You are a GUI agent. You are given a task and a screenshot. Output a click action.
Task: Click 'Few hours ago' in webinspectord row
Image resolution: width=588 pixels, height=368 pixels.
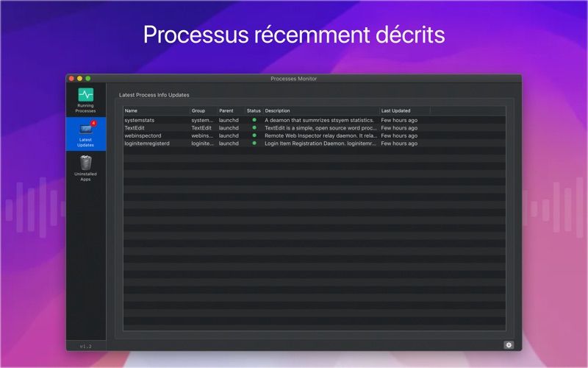pos(399,135)
